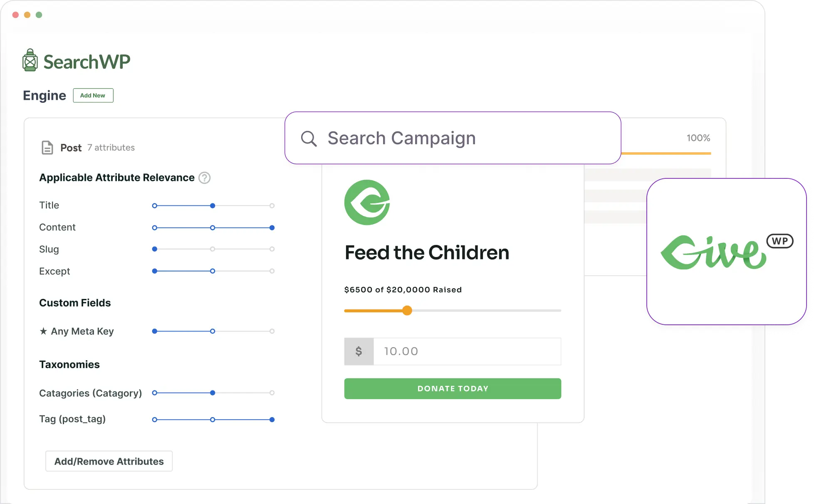
Task: Click the dollar sign prefix on the donation field
Action: coord(359,351)
